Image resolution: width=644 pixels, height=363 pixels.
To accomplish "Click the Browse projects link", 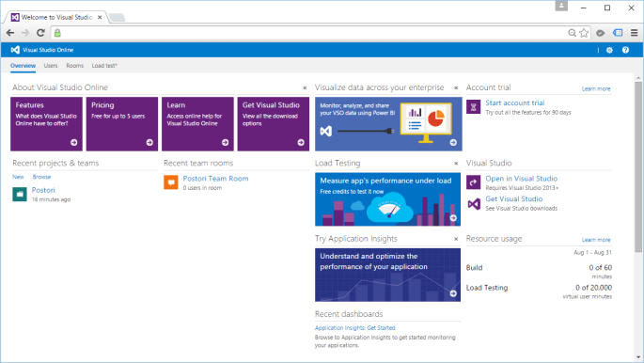I will point(42,177).
